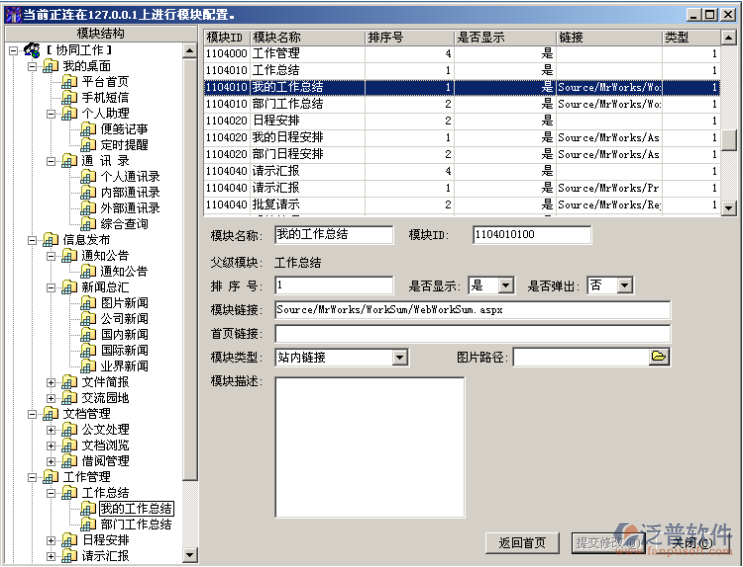Image resolution: width=743 pixels, height=567 pixels.
Task: Collapse the 工作总结 tree node
Action: pos(51,493)
